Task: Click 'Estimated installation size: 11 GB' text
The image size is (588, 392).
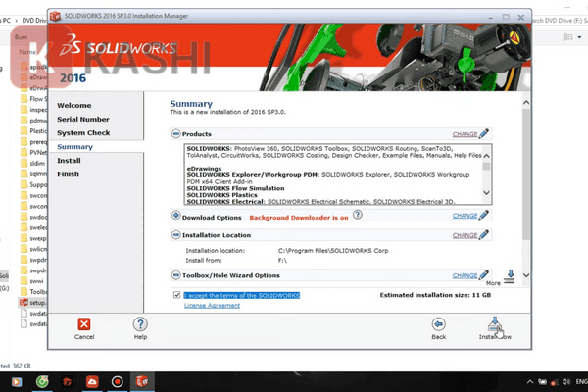Action: tap(435, 295)
